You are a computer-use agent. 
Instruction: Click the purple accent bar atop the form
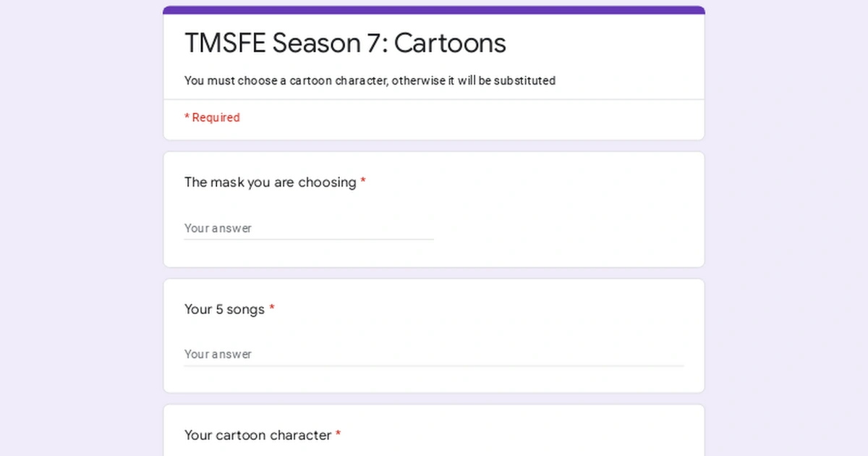point(434,10)
